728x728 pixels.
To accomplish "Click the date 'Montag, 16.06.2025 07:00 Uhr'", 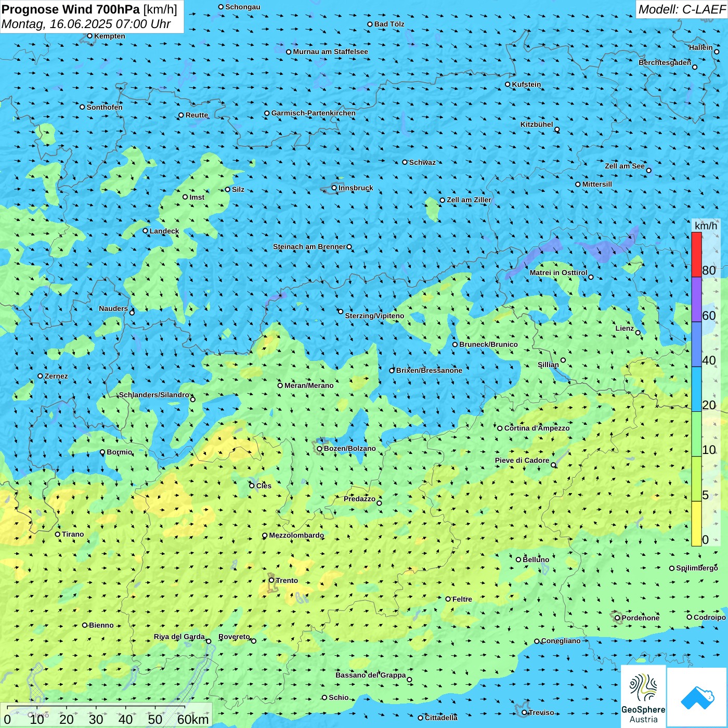I will (86, 24).
